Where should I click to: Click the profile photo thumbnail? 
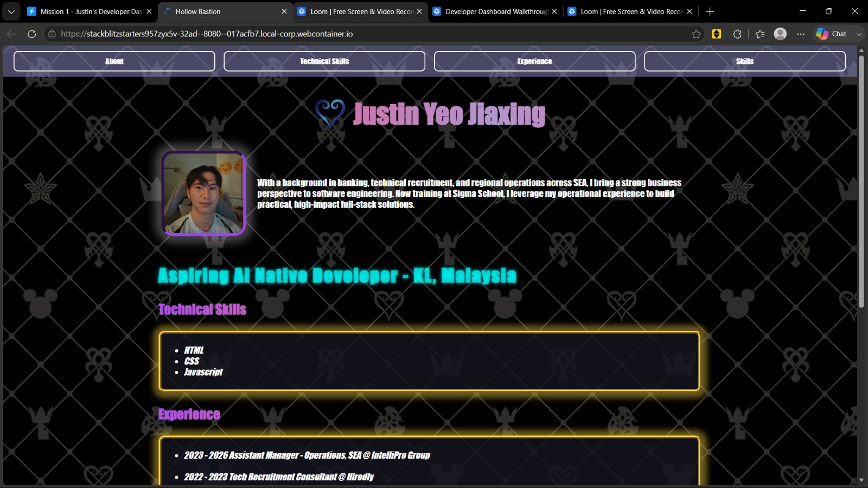point(203,194)
